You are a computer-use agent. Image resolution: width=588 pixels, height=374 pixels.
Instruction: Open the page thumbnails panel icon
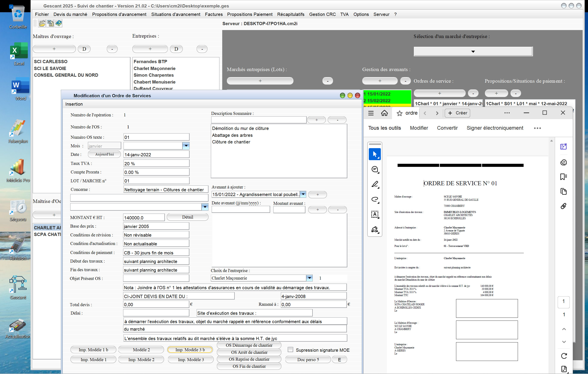563,192
